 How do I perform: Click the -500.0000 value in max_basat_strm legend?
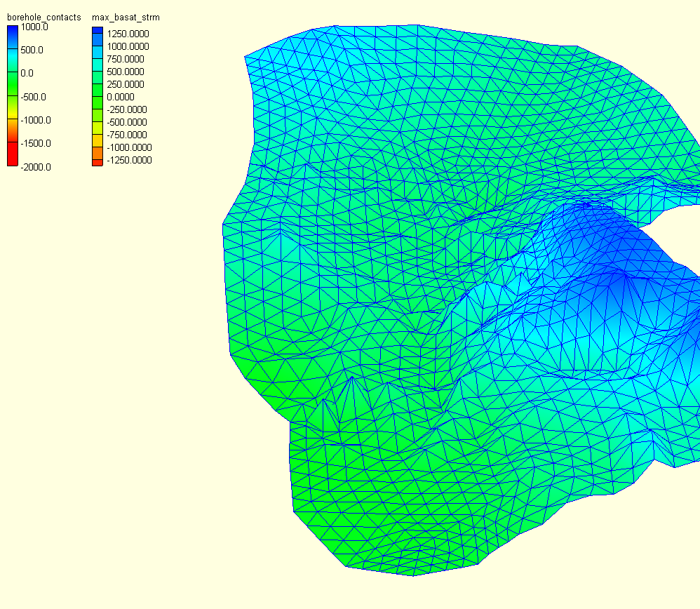[x=126, y=123]
